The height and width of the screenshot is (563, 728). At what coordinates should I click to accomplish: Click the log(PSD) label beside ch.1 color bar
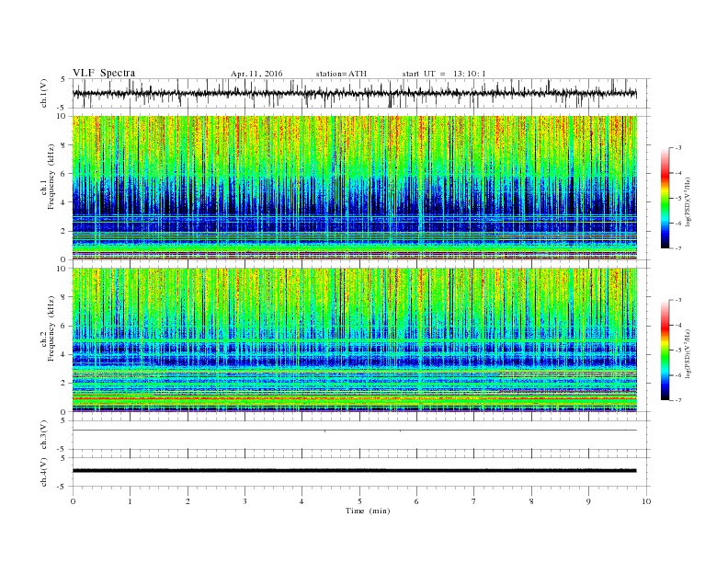(x=688, y=201)
